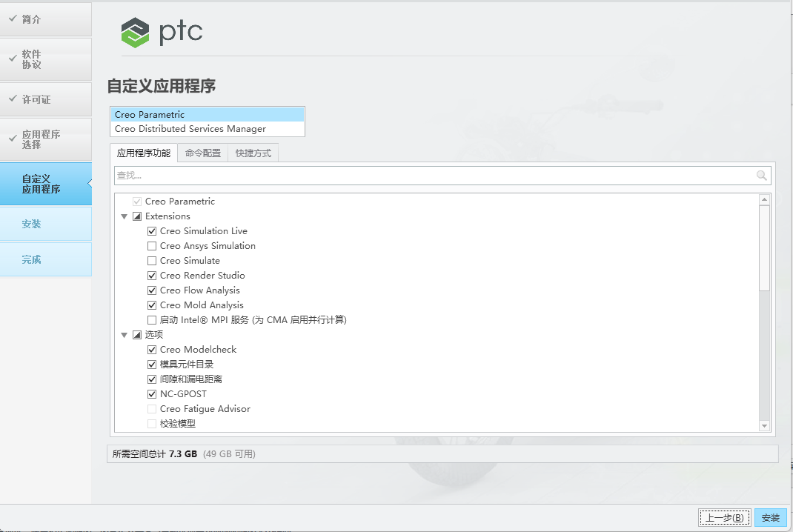
Task: Uncheck 间隙和漏电距离 option
Action: [152, 379]
